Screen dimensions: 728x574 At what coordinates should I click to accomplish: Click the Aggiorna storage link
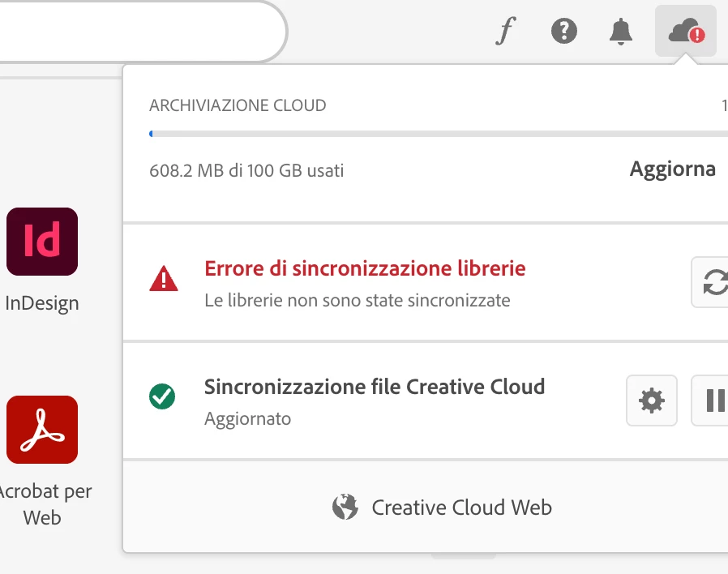pyautogui.click(x=672, y=169)
